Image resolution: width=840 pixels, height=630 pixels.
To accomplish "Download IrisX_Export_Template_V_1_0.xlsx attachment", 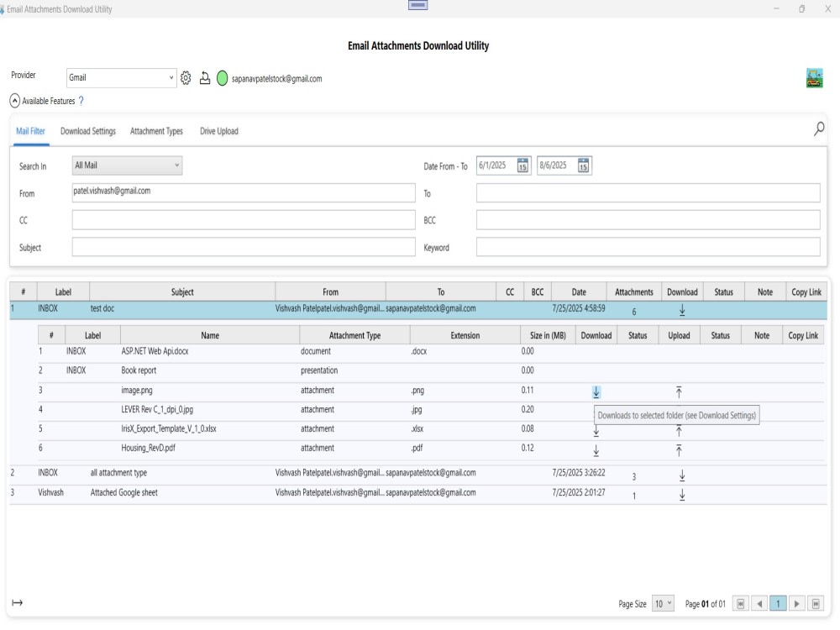I will tap(596, 431).
